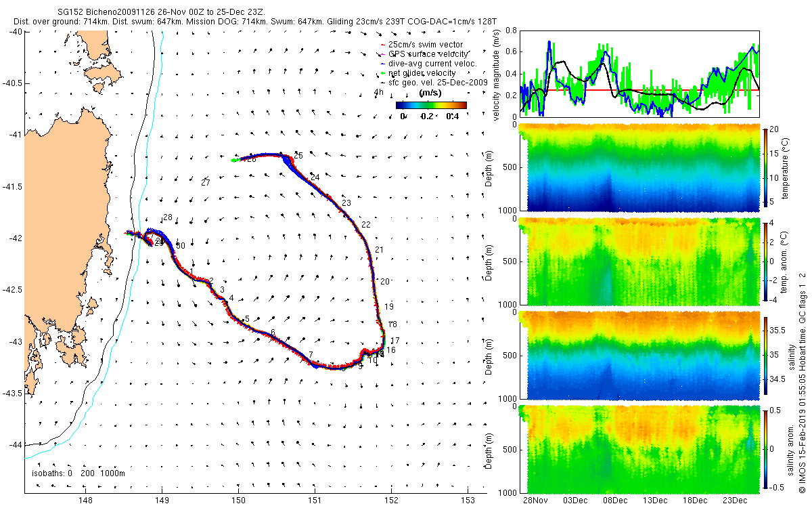Click the 'velocity magnitude (m/s)' axis label
Screen dimensions: 812x508
coord(497,75)
